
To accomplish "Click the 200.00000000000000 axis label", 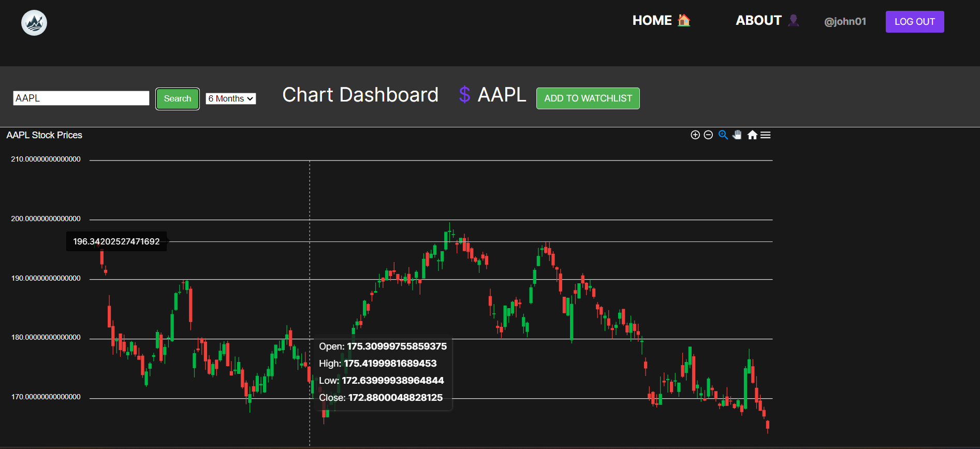I will pos(46,219).
